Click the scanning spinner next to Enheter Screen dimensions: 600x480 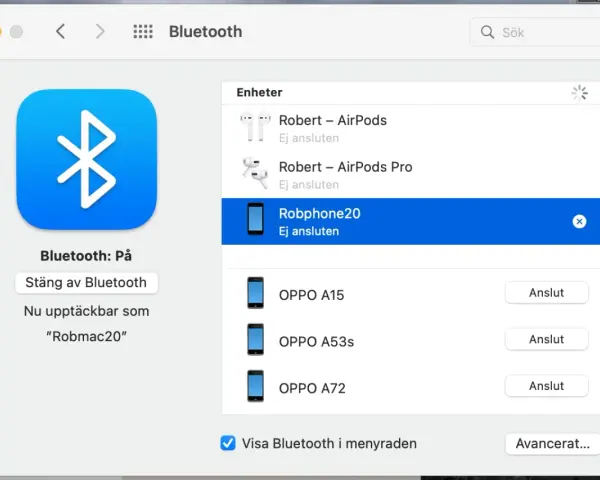coord(579,93)
